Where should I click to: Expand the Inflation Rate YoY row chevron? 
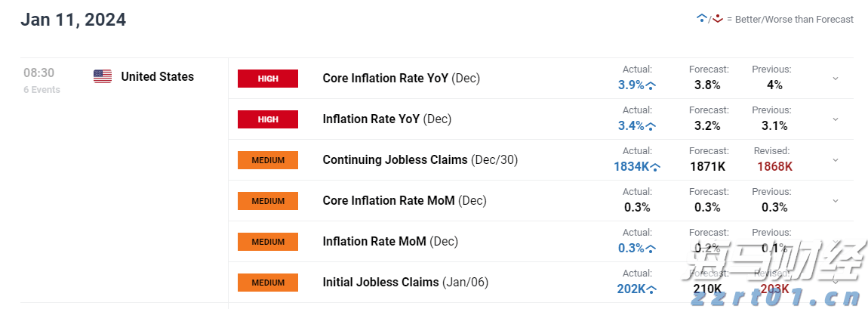836,119
